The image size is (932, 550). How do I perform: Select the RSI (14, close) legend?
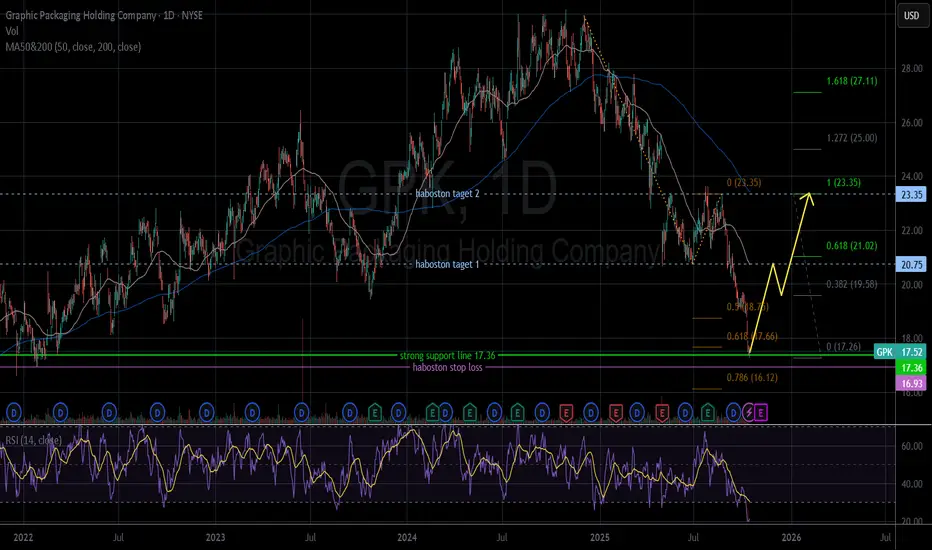pyautogui.click(x=40, y=435)
